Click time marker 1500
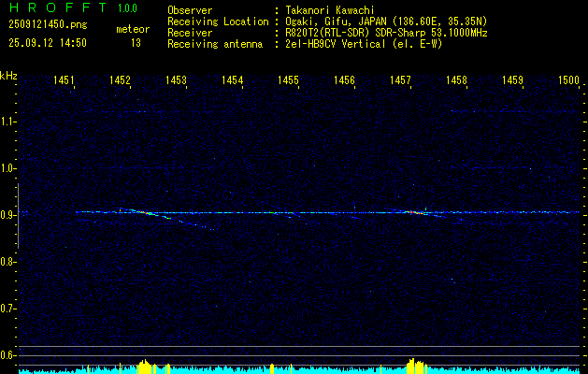This screenshot has height=374, width=588. pos(569,79)
